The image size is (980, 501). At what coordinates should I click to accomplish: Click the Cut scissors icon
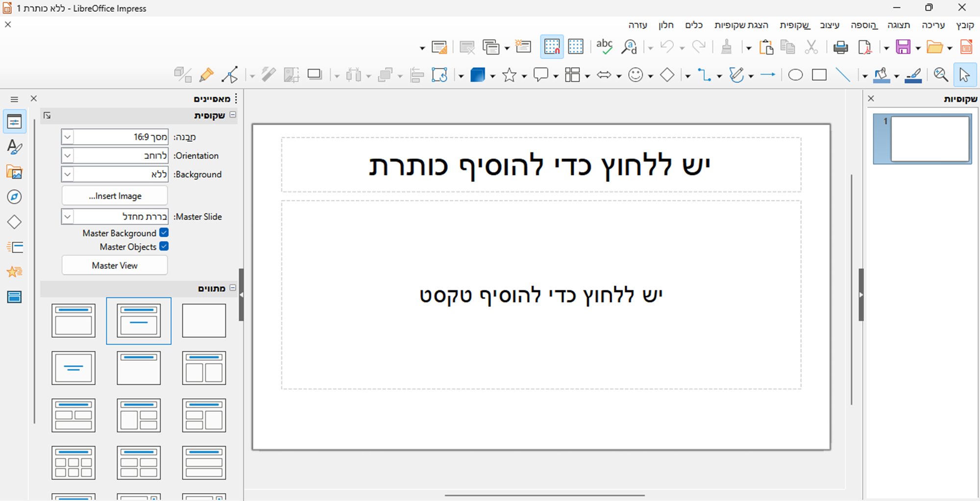point(811,47)
